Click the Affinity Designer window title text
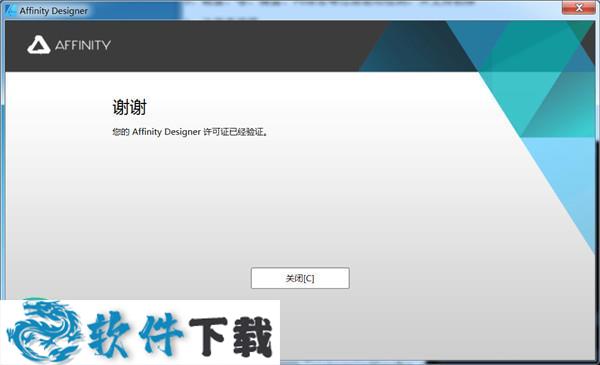 point(54,11)
